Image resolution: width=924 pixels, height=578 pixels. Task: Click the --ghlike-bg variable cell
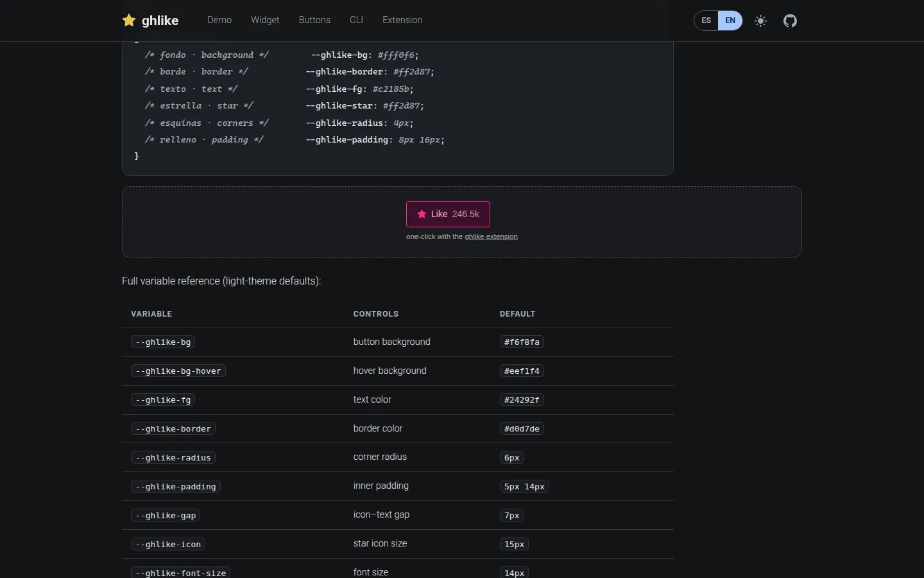tap(163, 342)
